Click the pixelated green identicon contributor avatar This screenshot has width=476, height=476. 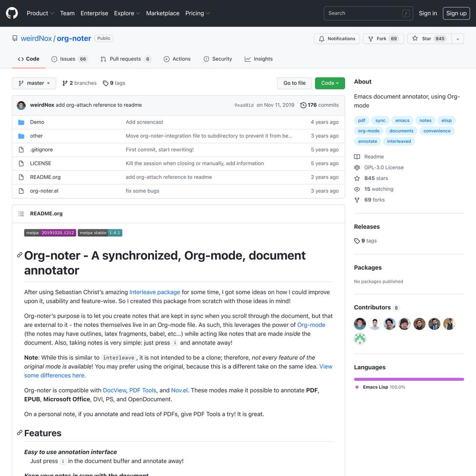[x=360, y=339]
